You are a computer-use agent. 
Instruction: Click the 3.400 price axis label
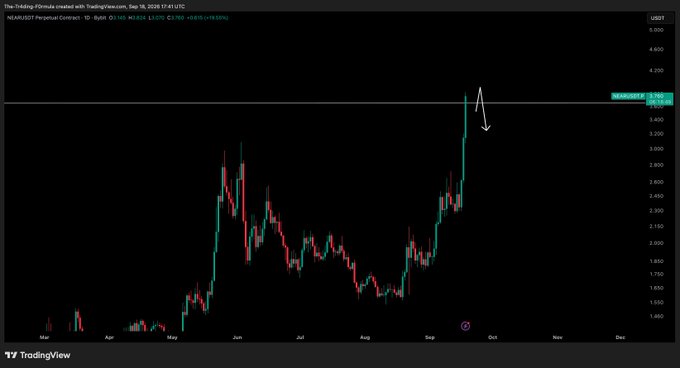tap(657, 120)
